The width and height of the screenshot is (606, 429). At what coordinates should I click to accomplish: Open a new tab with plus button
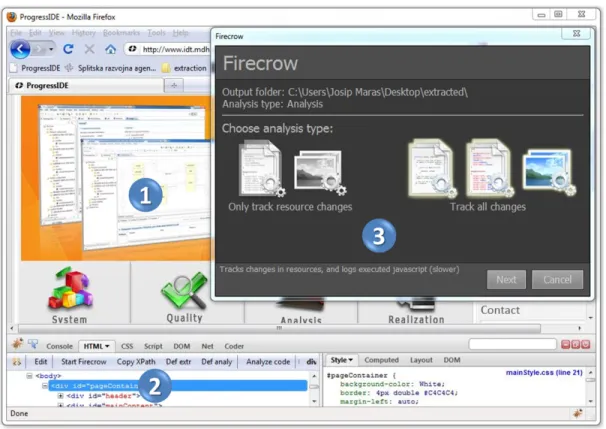[x=174, y=85]
